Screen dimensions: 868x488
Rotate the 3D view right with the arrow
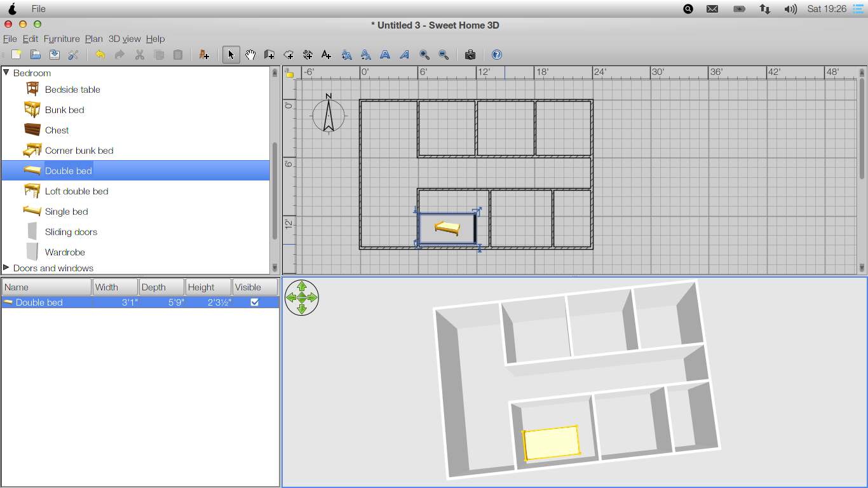(313, 297)
